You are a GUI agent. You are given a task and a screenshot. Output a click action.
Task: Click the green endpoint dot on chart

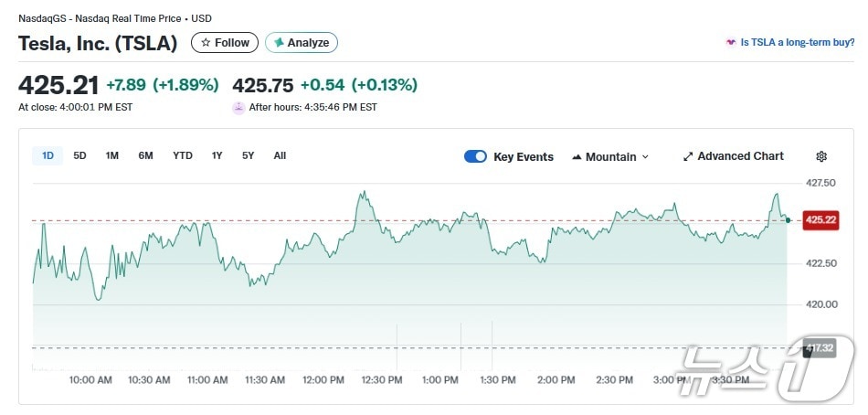[788, 219]
